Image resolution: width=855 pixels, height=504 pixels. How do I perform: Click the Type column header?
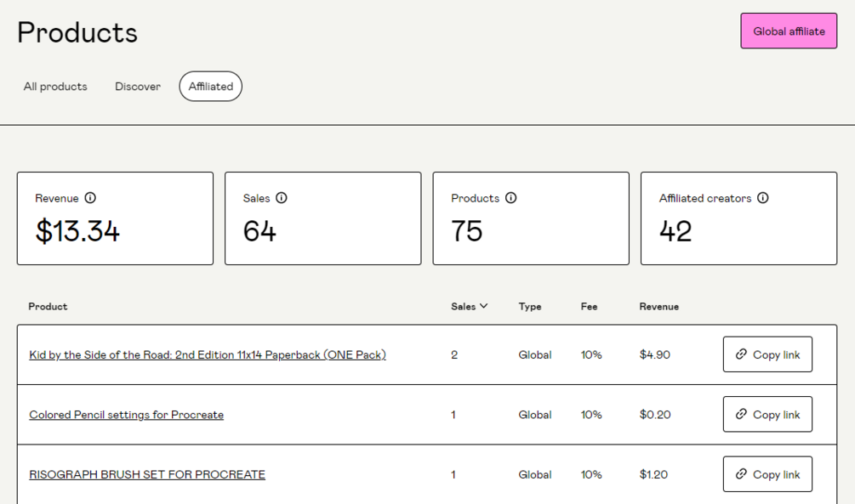click(530, 306)
